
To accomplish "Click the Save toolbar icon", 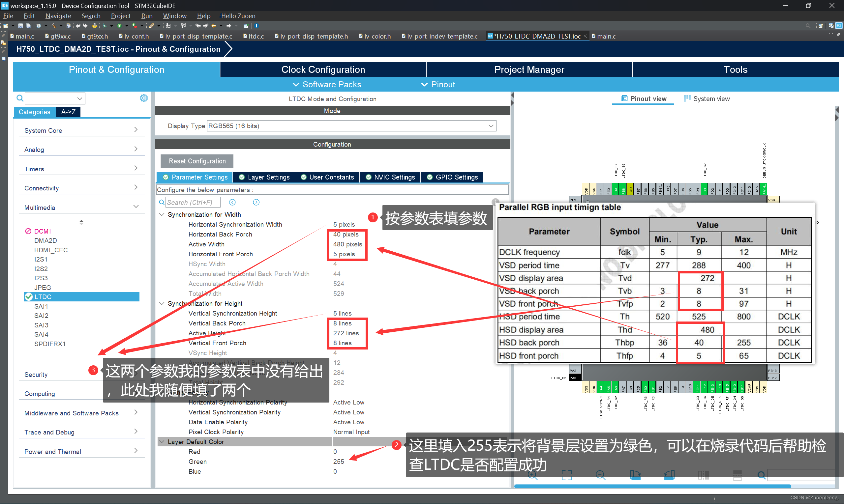I will tap(20, 26).
